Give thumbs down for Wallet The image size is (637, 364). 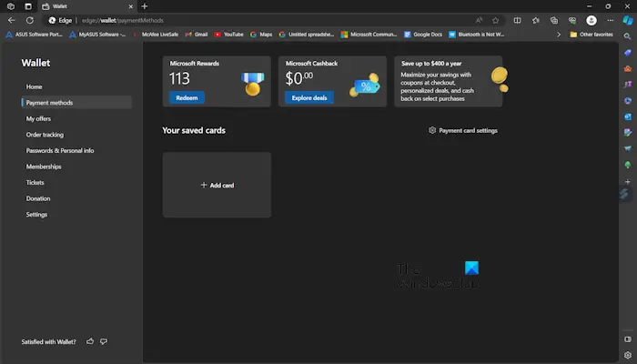pos(104,341)
